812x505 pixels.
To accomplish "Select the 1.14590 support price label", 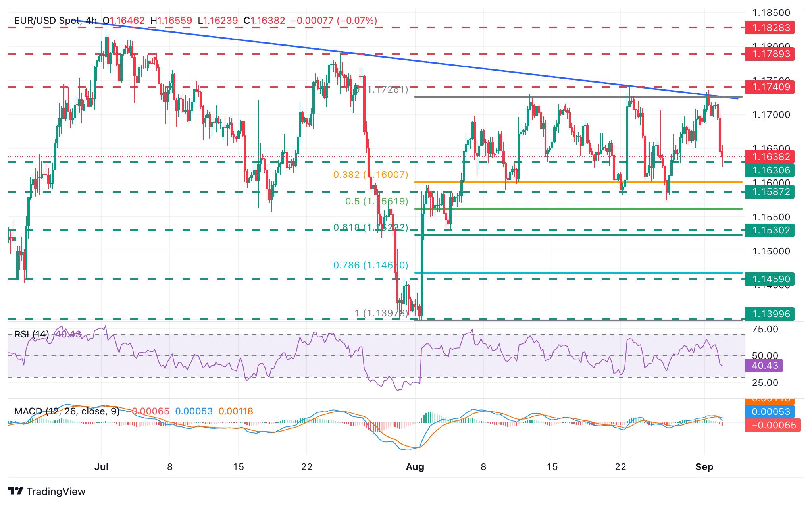I will 770,279.
